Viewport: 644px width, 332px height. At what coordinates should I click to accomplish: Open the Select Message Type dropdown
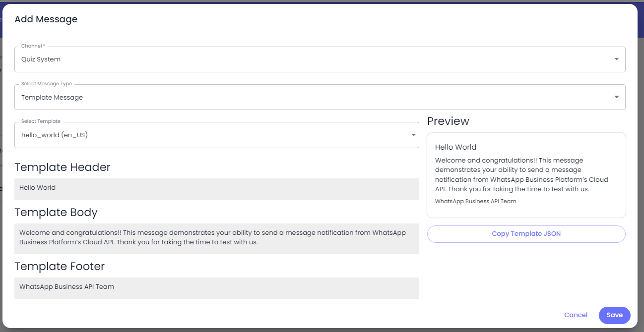click(320, 97)
